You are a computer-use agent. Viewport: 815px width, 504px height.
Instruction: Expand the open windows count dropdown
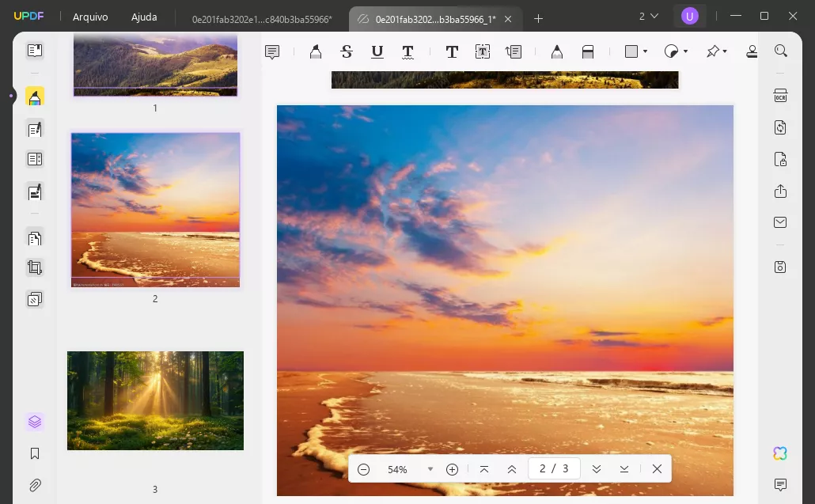tap(649, 17)
